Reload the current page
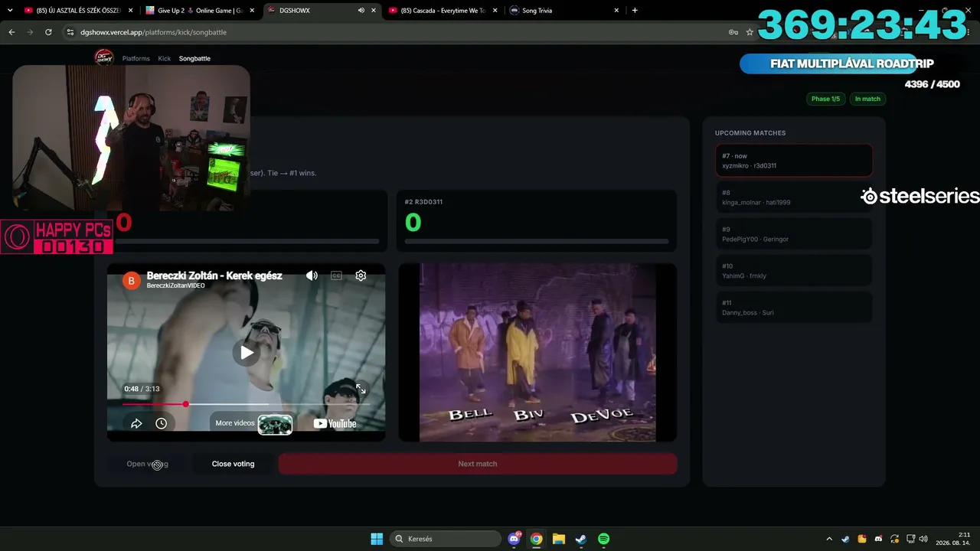This screenshot has height=551, width=980. (48, 32)
